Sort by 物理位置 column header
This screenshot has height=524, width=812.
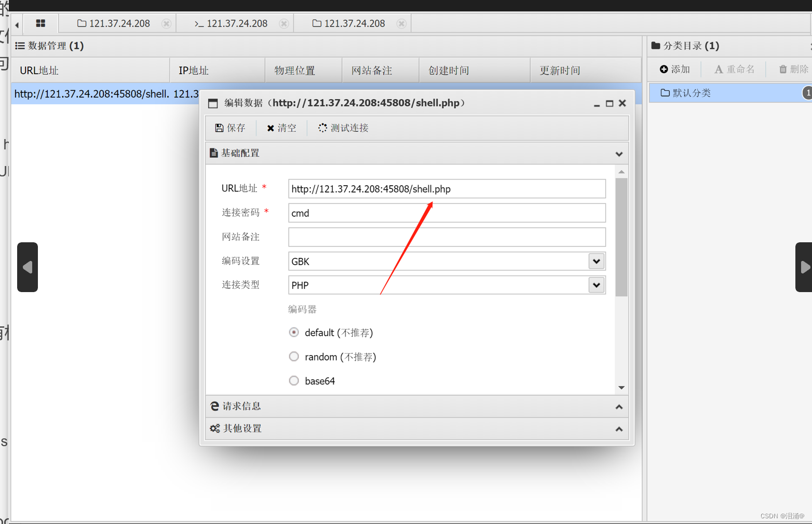tap(304, 71)
